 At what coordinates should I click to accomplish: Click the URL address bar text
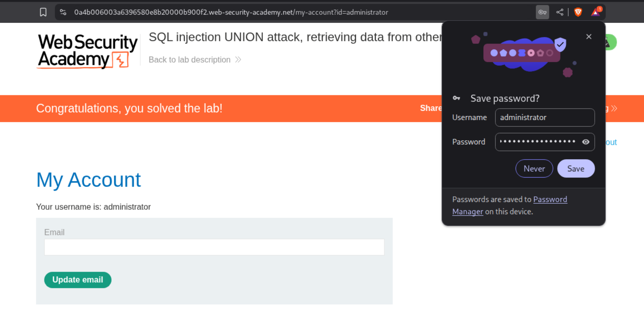pyautogui.click(x=231, y=12)
